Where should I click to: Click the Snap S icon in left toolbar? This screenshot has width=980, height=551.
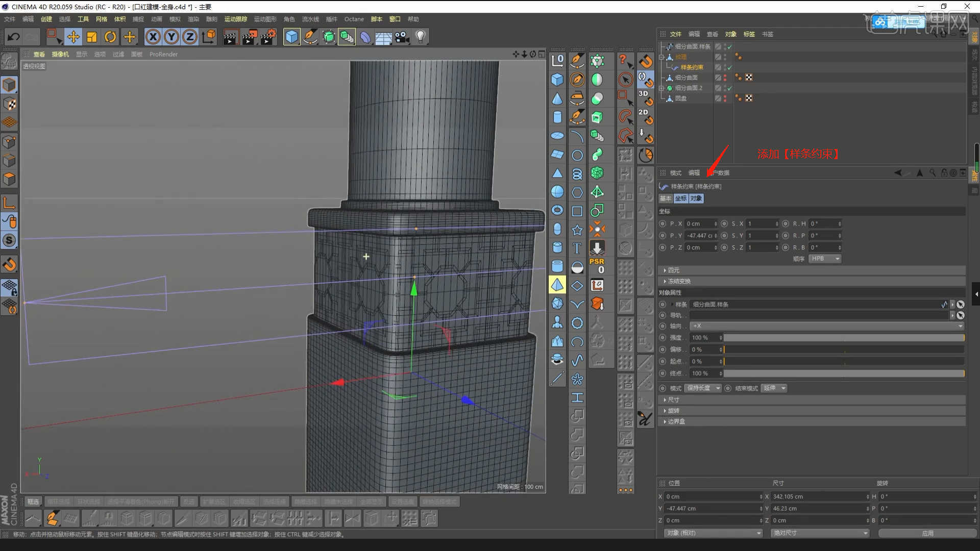pos(9,240)
